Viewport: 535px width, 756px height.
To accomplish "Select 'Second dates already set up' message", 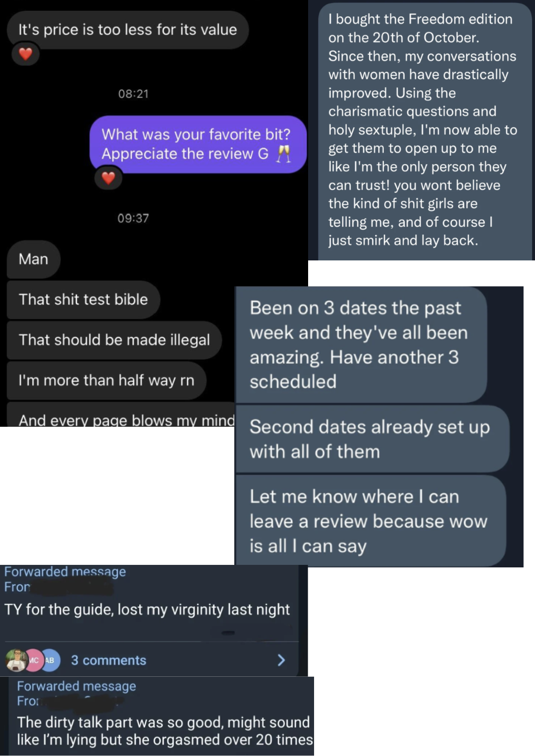I will click(372, 439).
